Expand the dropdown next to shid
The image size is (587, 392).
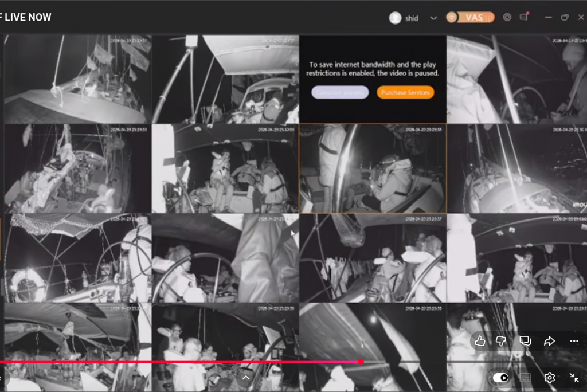433,18
